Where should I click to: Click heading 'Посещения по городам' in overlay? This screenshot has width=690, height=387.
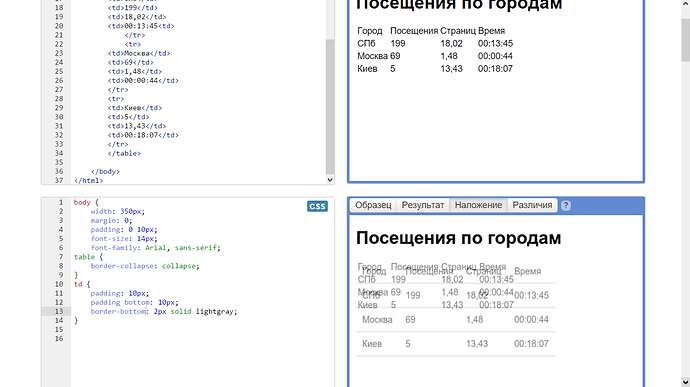(459, 238)
